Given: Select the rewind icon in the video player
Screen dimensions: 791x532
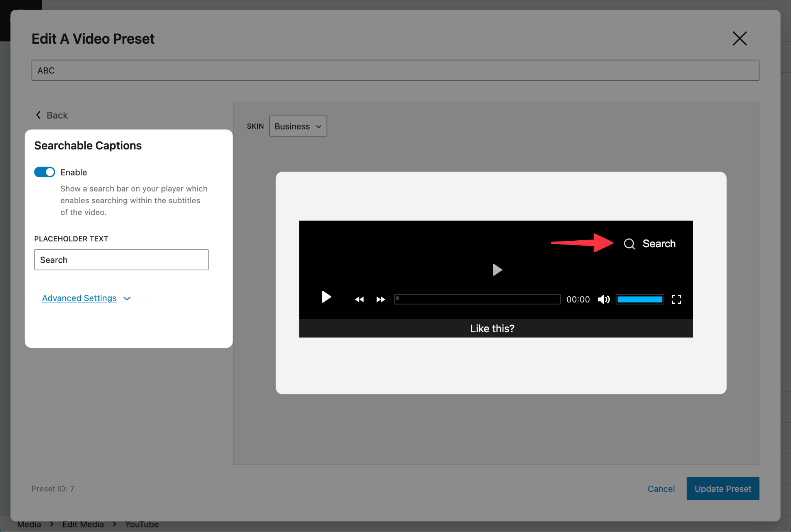Looking at the screenshot, I should coord(359,299).
